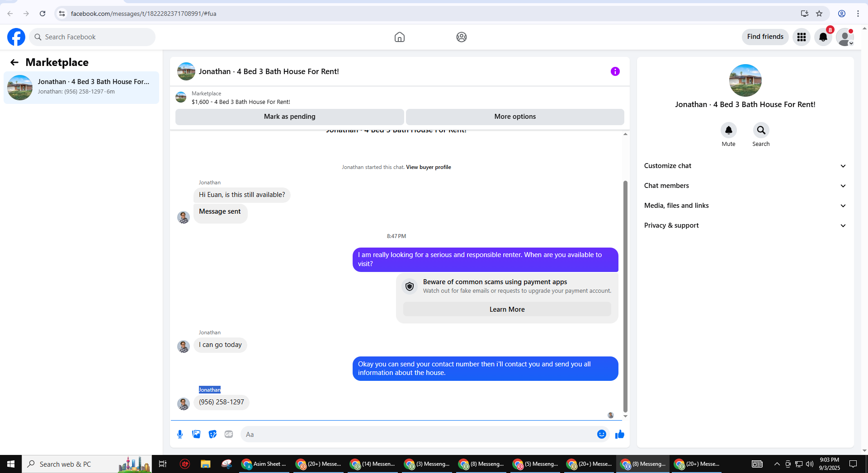
Task: Attach a photo using the image icon
Action: click(x=196, y=434)
